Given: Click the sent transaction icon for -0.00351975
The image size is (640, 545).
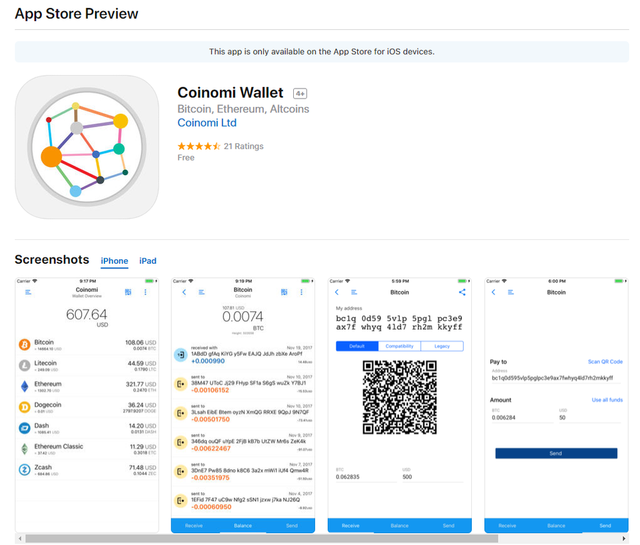Looking at the screenshot, I should pyautogui.click(x=181, y=472).
